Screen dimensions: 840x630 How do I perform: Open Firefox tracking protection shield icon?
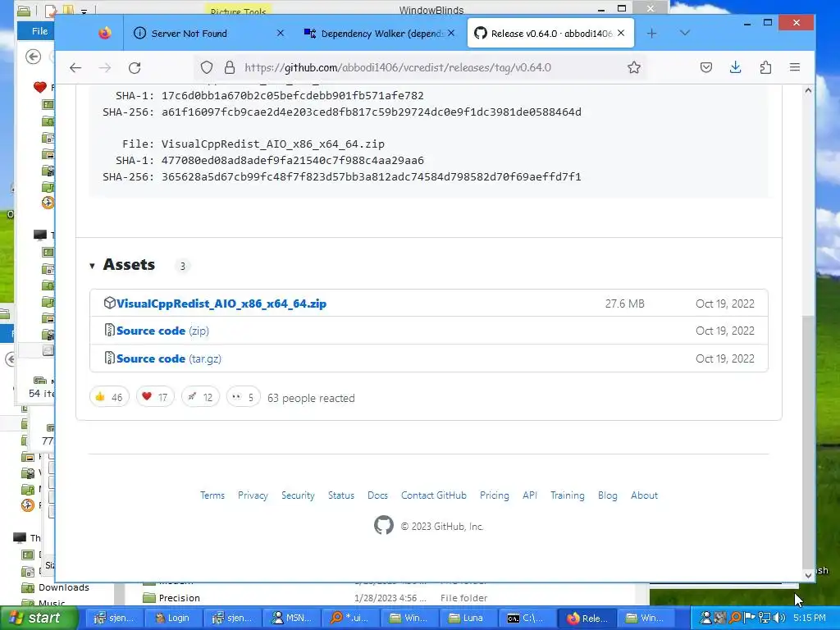(206, 67)
